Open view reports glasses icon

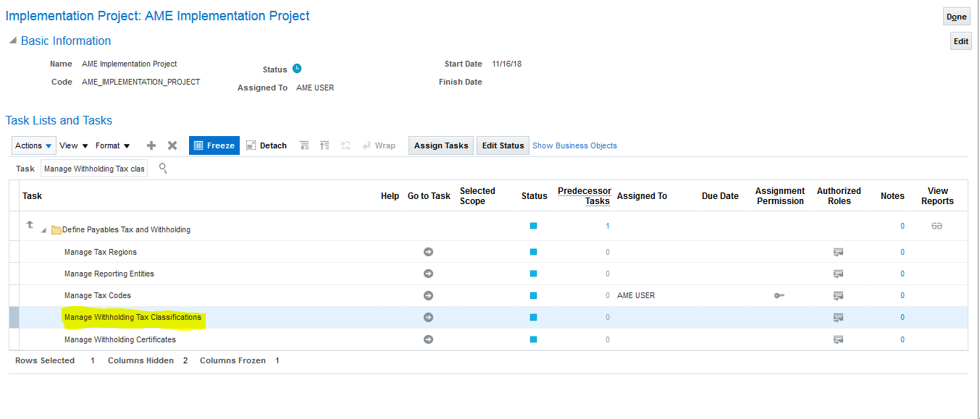click(937, 227)
